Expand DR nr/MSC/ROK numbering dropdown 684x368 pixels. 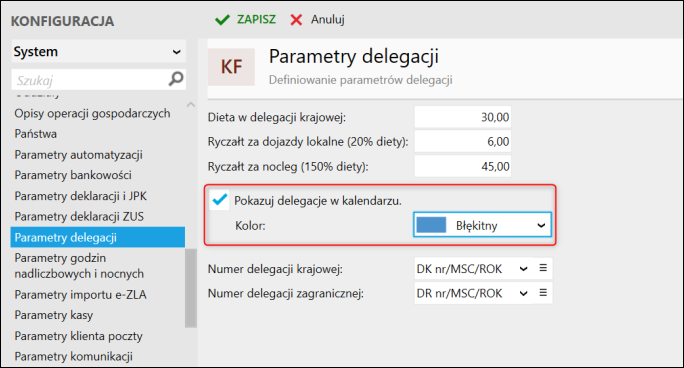(472, 293)
